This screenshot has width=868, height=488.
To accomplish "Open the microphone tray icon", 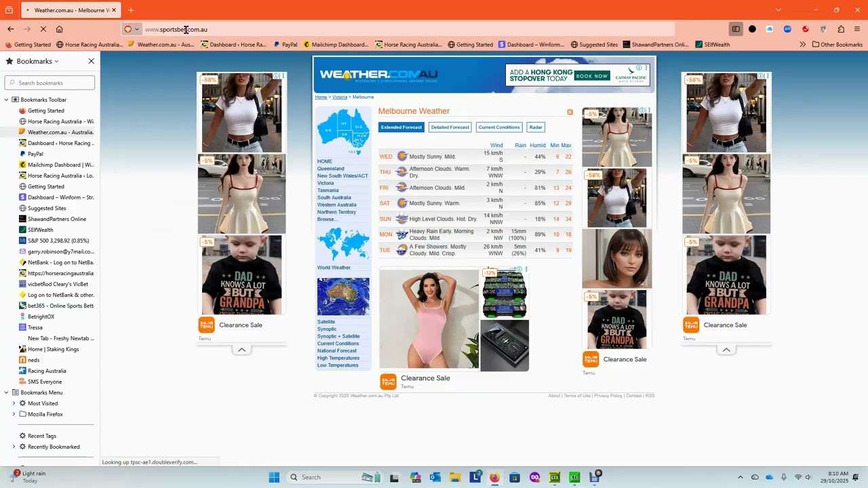I will [784, 477].
